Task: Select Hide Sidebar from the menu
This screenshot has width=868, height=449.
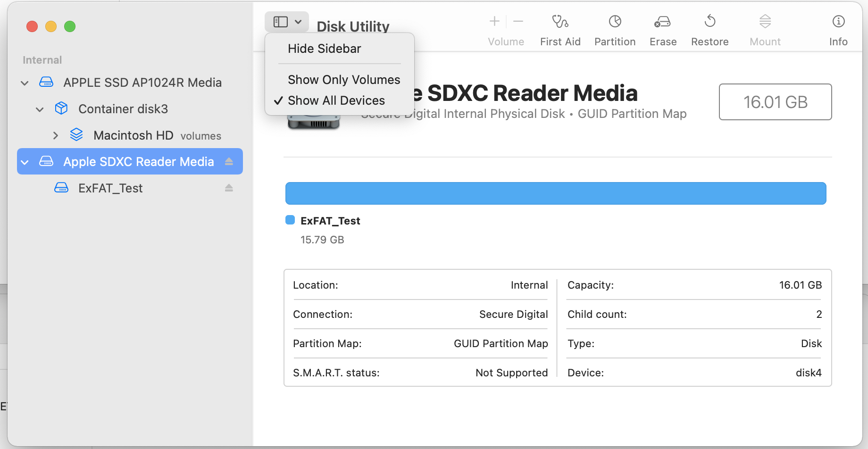Action: click(324, 49)
